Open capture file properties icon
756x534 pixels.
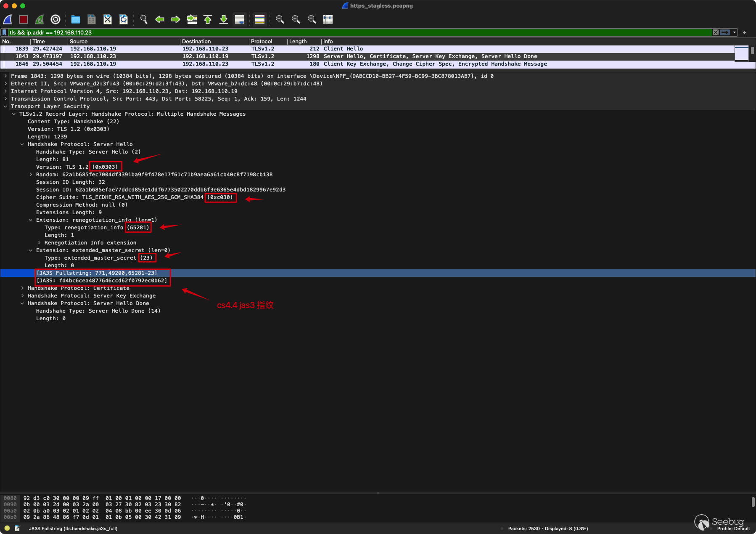point(17,528)
